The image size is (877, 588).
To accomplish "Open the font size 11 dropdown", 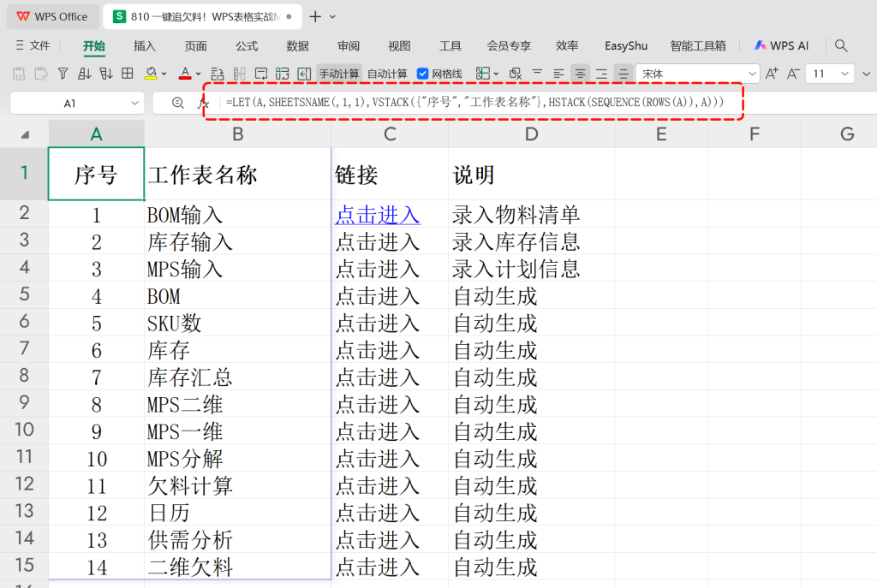I will click(x=844, y=74).
